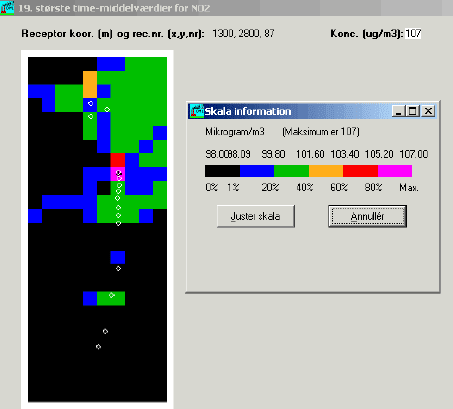Viewport: 453px width, 409px height.
Task: Click the Annullér button
Action: tap(367, 216)
